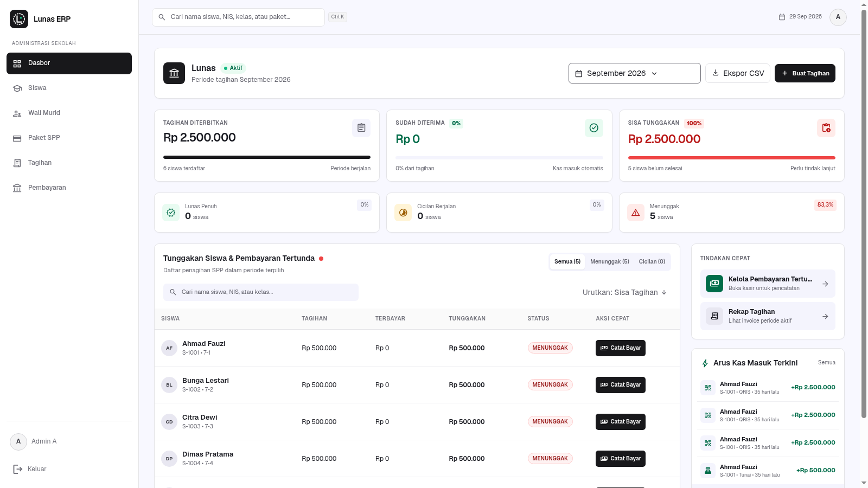
Task: Click the TUNGGAKAN column header
Action: click(x=467, y=319)
